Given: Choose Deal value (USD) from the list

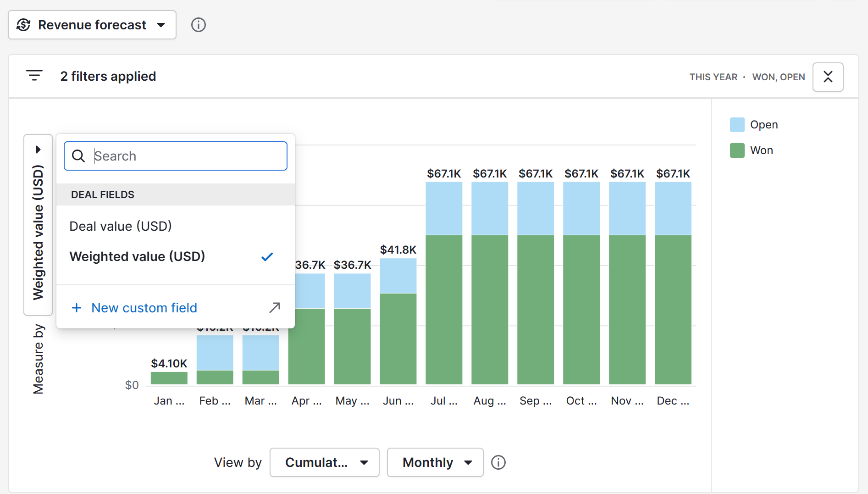Looking at the screenshot, I should point(121,226).
